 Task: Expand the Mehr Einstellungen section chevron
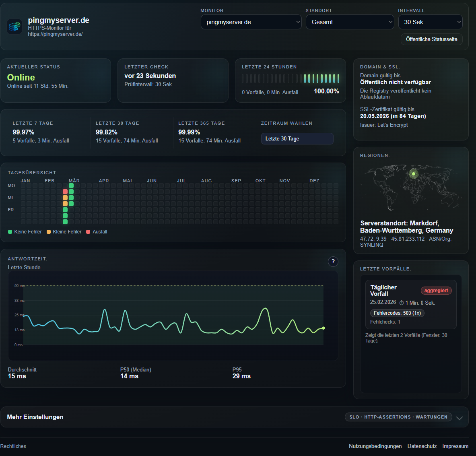coord(460,418)
